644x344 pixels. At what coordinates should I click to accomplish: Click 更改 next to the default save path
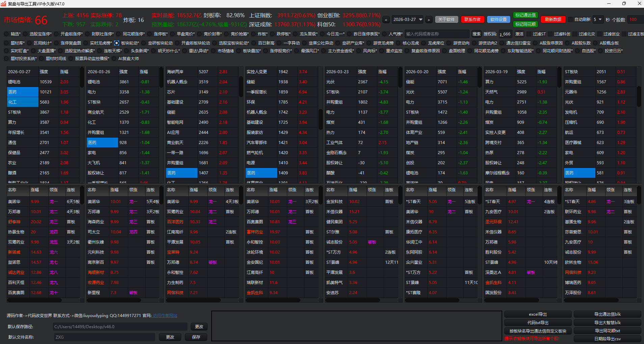pyautogui.click(x=199, y=327)
